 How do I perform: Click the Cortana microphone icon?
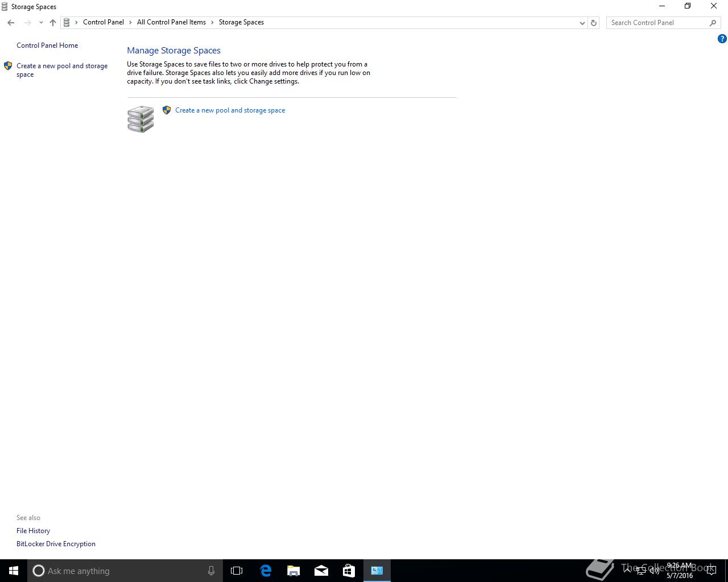211,571
